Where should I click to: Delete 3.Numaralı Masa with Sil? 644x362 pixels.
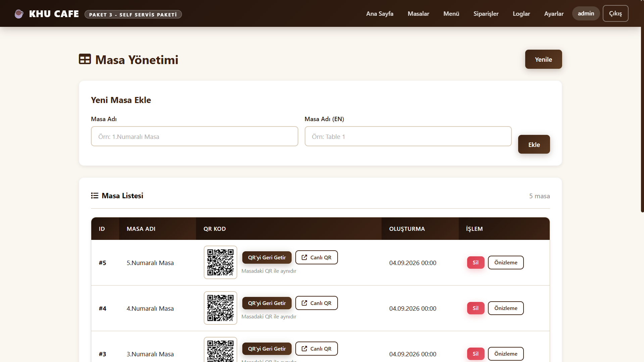coord(476,354)
